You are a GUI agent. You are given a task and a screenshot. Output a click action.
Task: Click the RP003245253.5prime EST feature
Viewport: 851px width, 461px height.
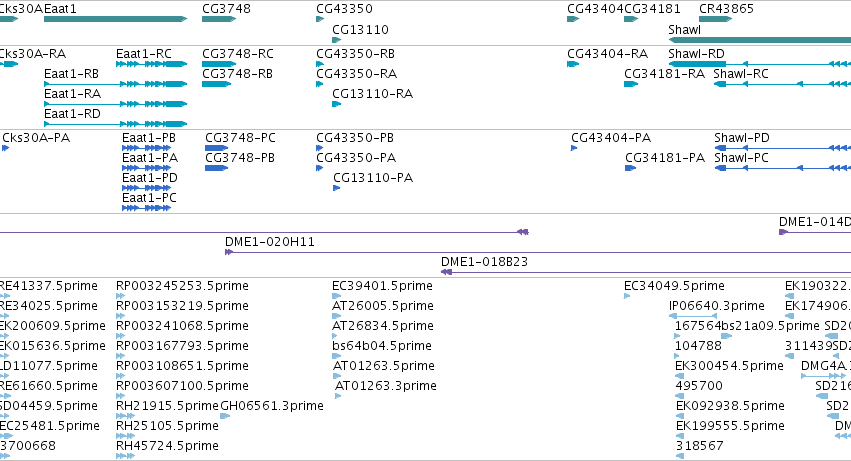pos(120,296)
